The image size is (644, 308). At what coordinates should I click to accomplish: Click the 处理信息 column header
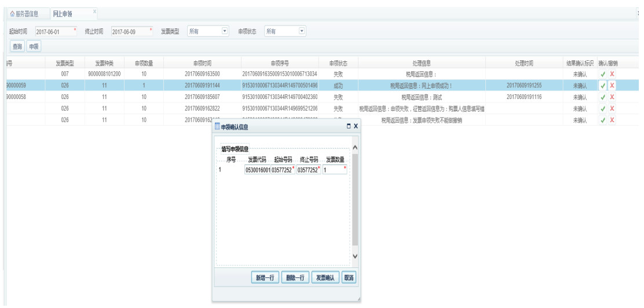click(x=422, y=63)
